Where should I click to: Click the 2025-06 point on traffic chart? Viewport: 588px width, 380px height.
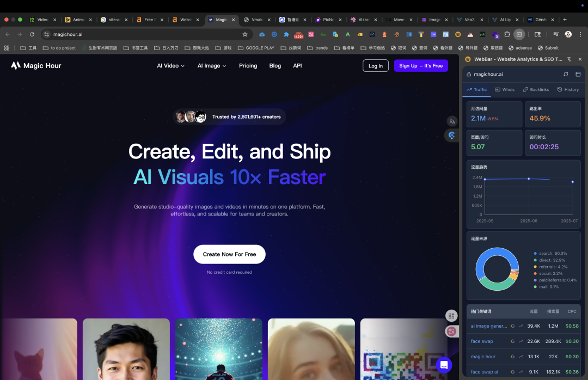point(529,179)
